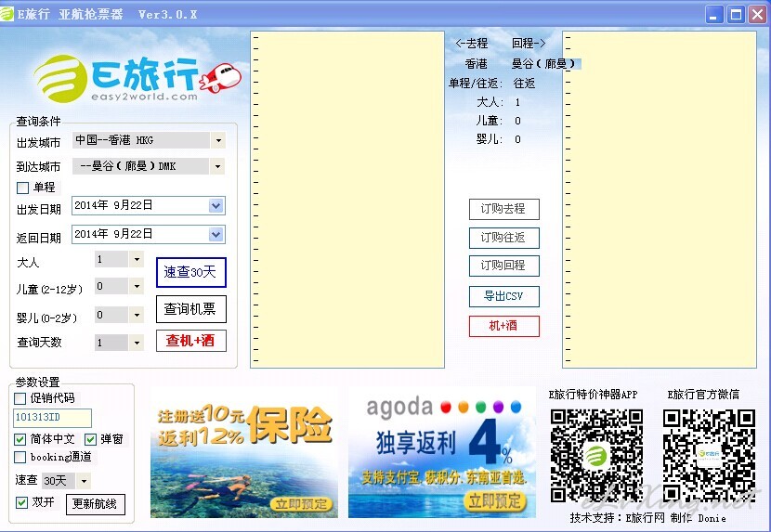771x532 pixels.
Task: Click the 技术支持：E旅行网 text
Action: coord(618,518)
